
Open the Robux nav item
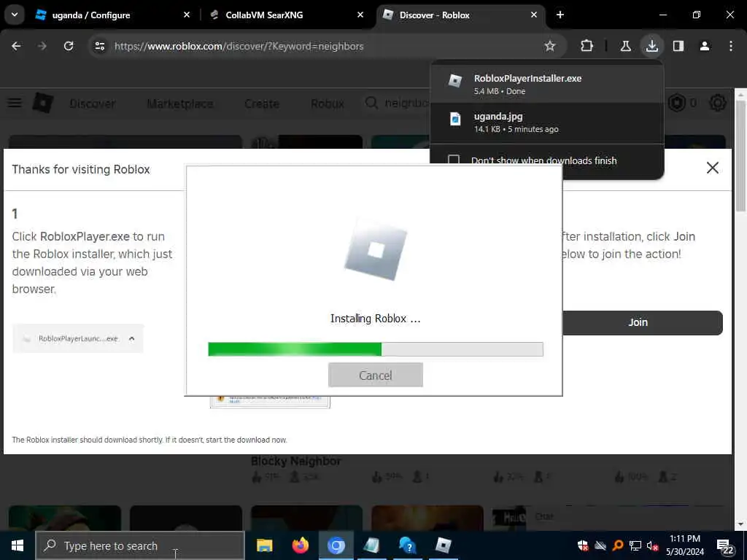(328, 104)
